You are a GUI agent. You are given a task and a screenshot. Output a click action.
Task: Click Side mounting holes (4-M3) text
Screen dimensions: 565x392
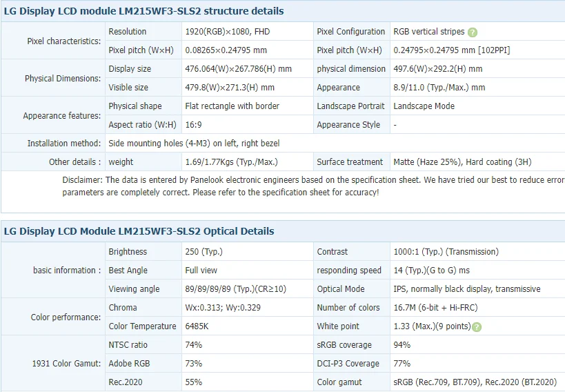(x=194, y=144)
